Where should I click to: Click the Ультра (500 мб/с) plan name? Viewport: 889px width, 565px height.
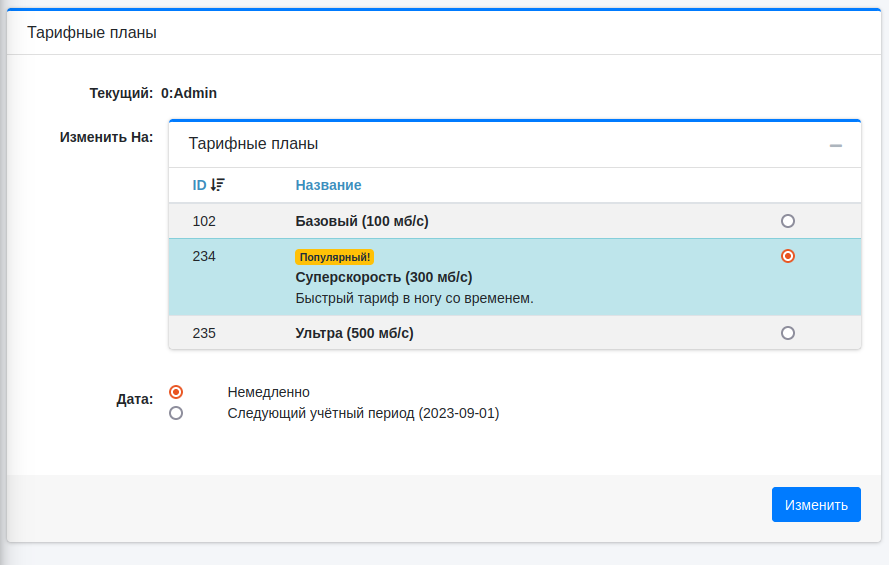355,334
